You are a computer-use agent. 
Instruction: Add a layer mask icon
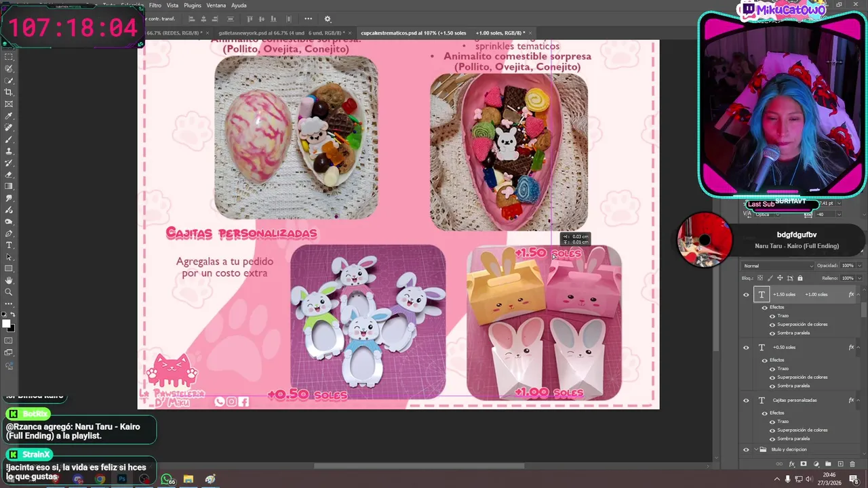tap(804, 464)
